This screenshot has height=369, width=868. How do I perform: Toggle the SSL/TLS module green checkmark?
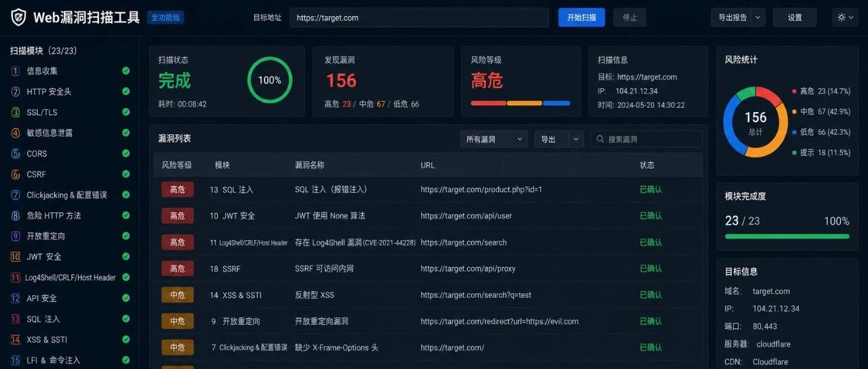pos(126,112)
